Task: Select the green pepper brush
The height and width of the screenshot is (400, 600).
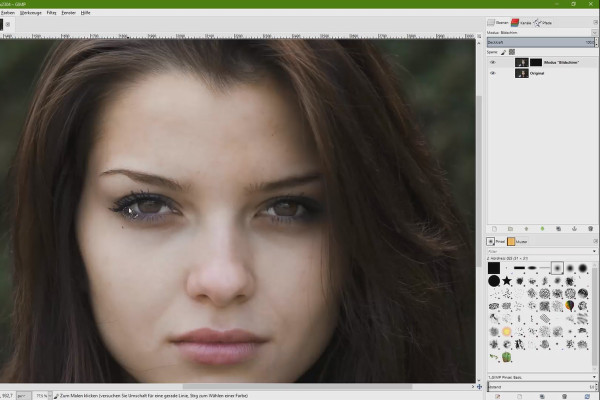Action: point(507,357)
